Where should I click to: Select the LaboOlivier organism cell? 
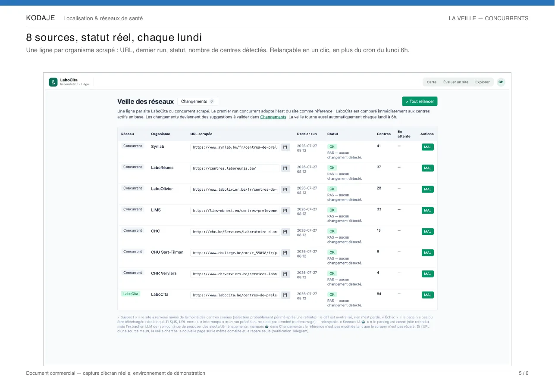(162, 189)
